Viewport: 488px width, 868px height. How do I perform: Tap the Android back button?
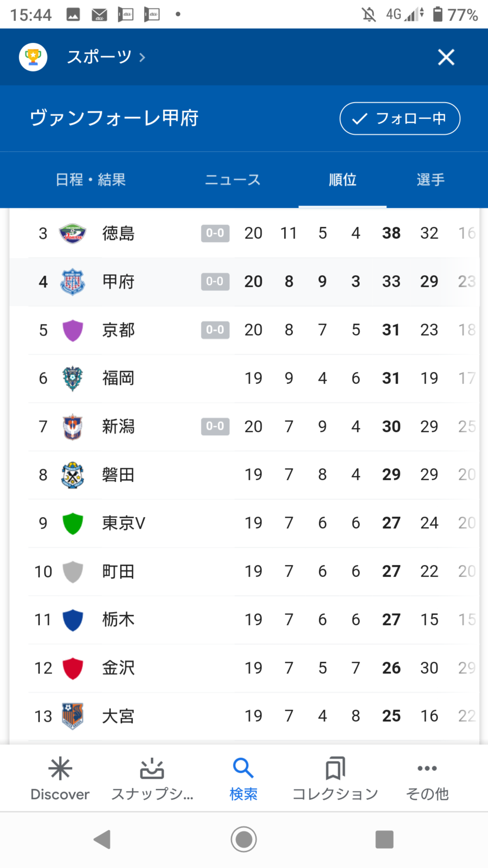point(102,839)
